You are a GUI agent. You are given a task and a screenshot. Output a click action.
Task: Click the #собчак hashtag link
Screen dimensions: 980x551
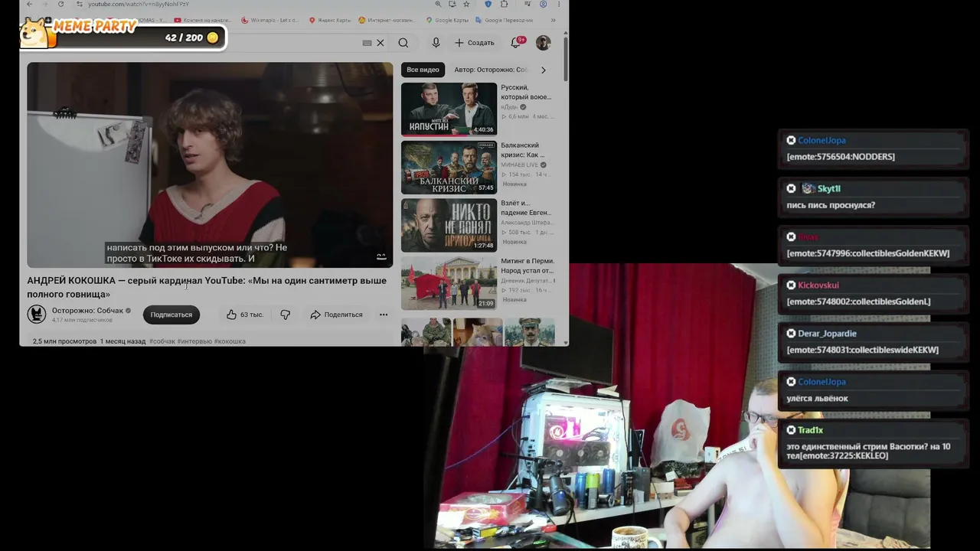tap(162, 341)
